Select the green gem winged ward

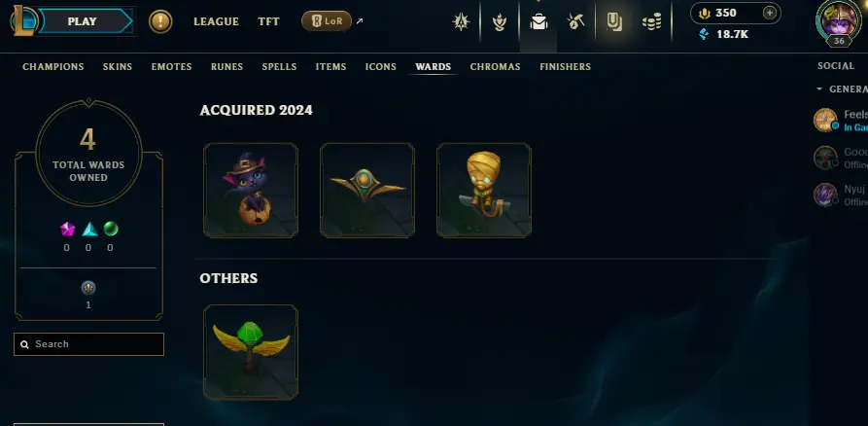(251, 352)
